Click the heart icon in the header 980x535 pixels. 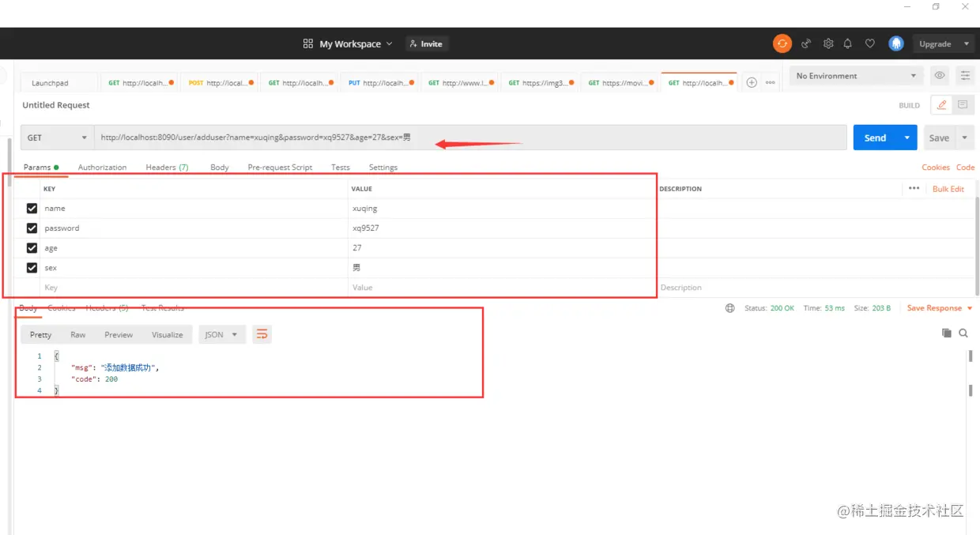pos(870,44)
